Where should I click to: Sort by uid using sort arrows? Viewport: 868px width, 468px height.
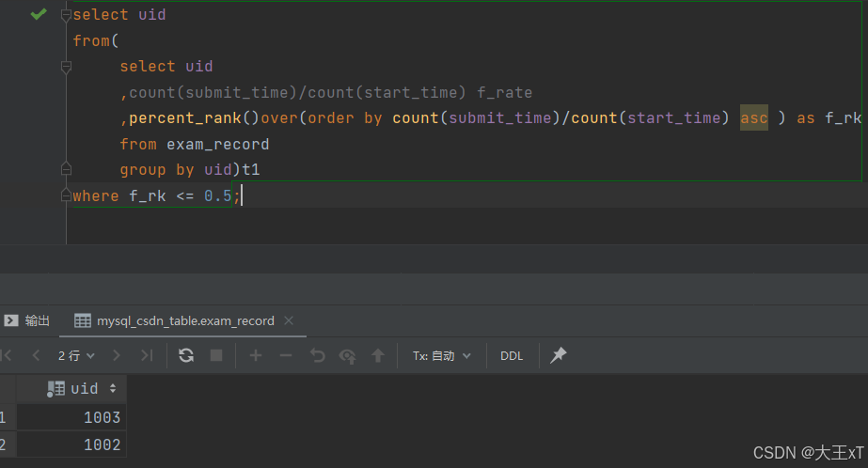pyautogui.click(x=113, y=388)
